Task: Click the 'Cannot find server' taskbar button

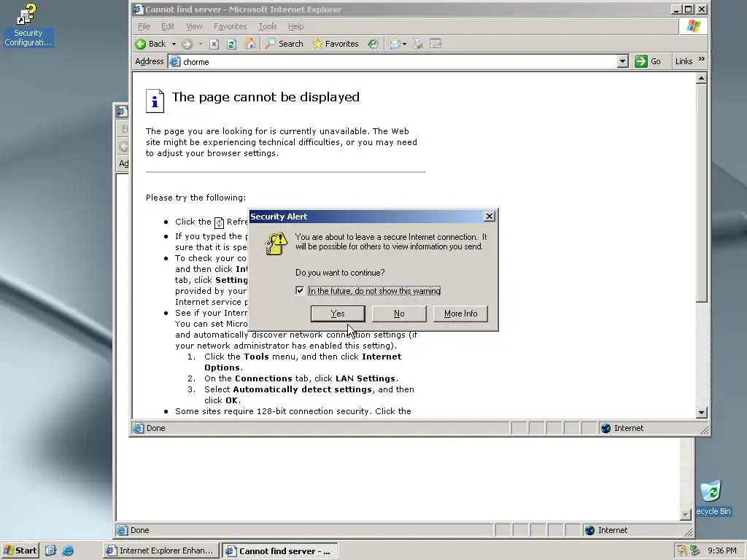Action: (280, 551)
